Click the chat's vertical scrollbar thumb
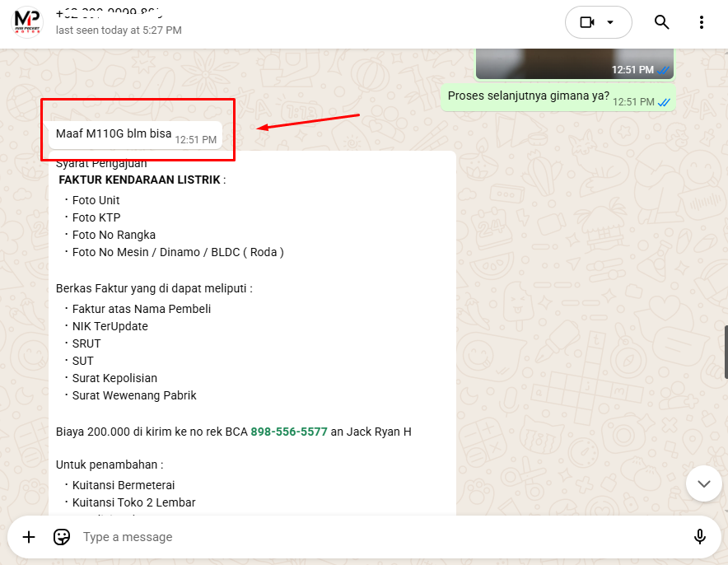The width and height of the screenshot is (728, 565). (726, 352)
